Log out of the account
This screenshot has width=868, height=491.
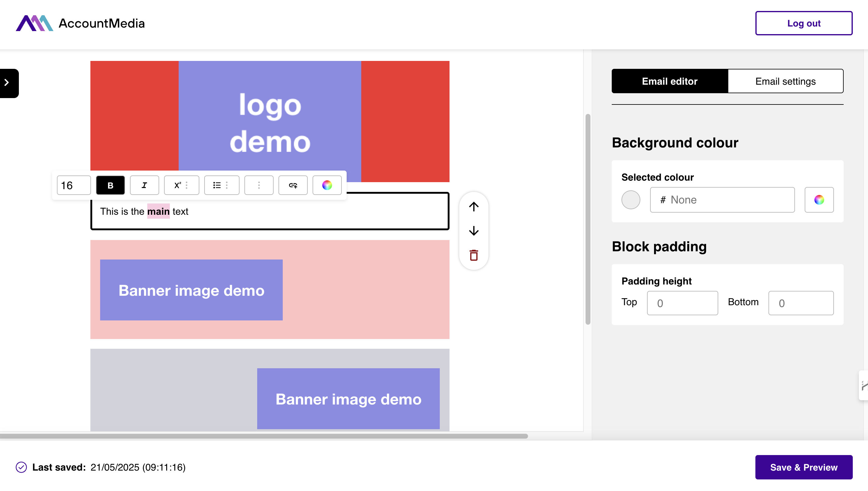(804, 23)
